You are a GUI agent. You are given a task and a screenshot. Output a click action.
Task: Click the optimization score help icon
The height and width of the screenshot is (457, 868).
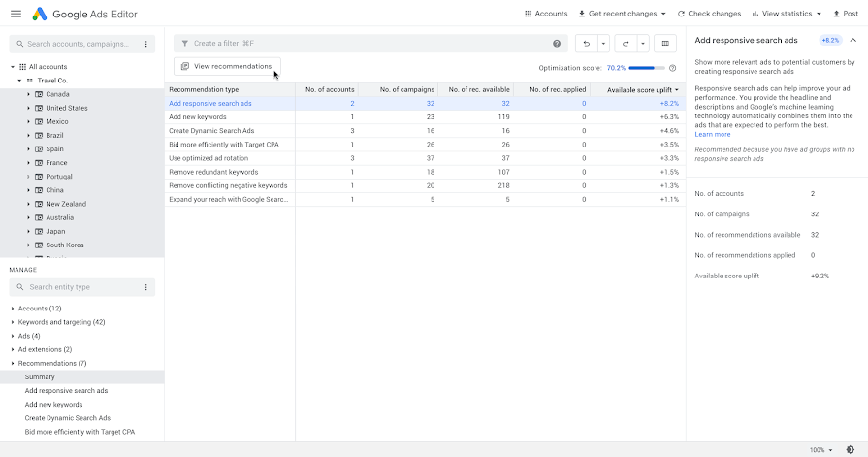click(673, 68)
